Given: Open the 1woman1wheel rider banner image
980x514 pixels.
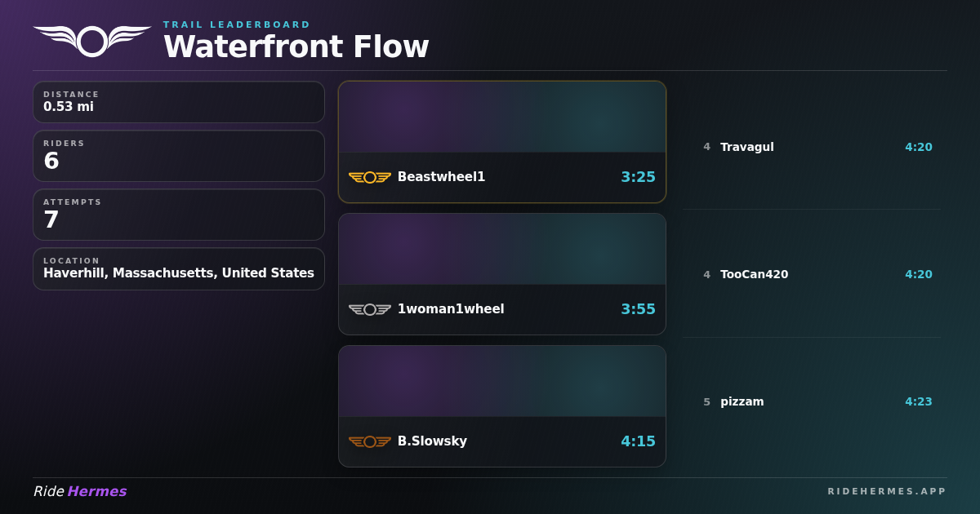Looking at the screenshot, I should pyautogui.click(x=502, y=249).
